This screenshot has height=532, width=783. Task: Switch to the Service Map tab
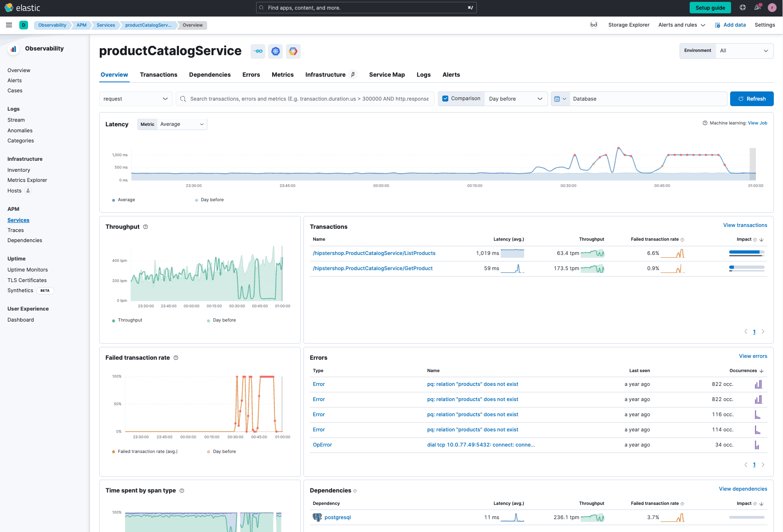point(387,75)
